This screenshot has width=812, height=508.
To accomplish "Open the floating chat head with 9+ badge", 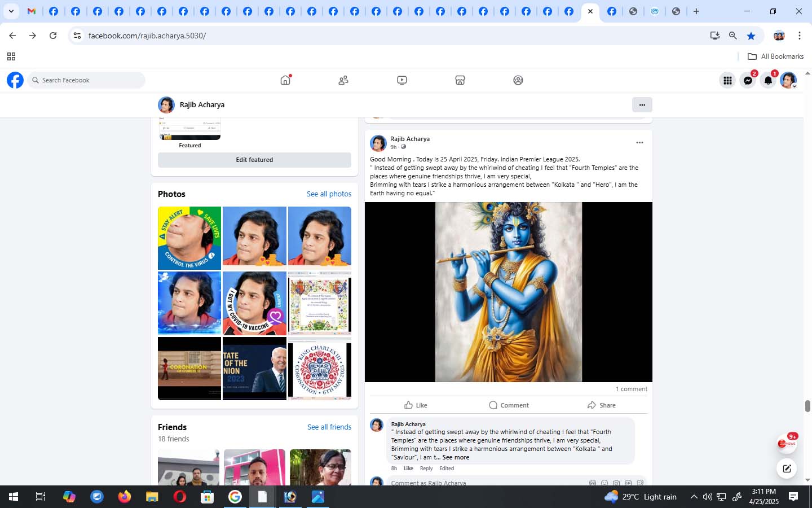I will click(787, 444).
